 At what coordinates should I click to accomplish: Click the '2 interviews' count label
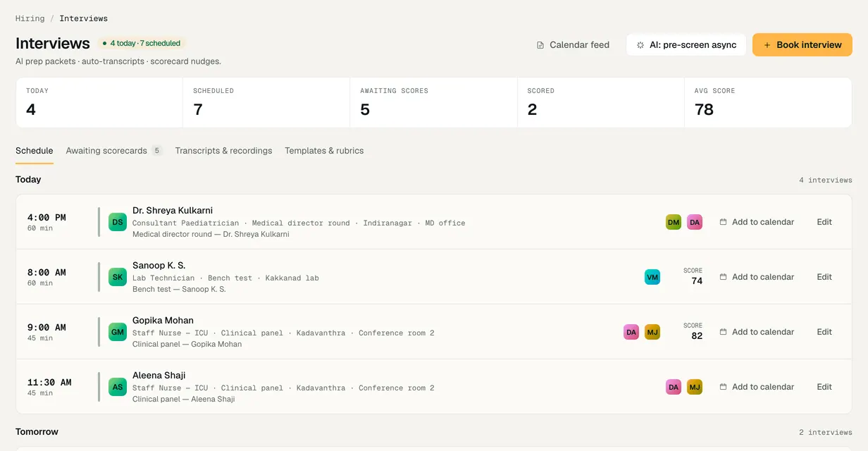click(826, 433)
